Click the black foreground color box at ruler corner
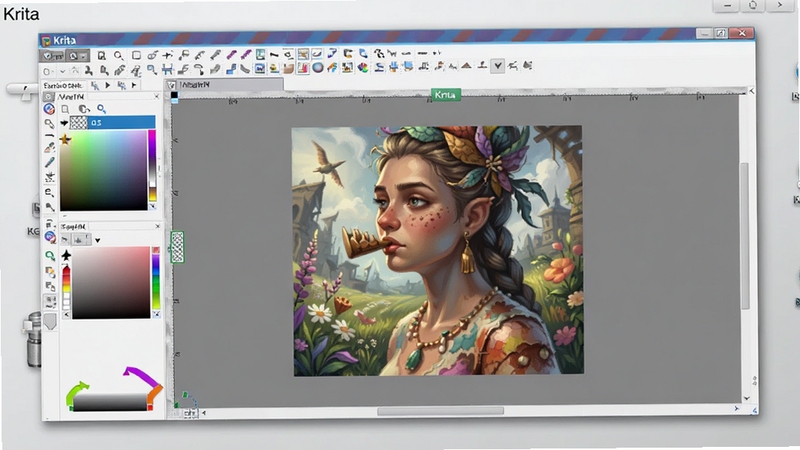 pyautogui.click(x=174, y=95)
